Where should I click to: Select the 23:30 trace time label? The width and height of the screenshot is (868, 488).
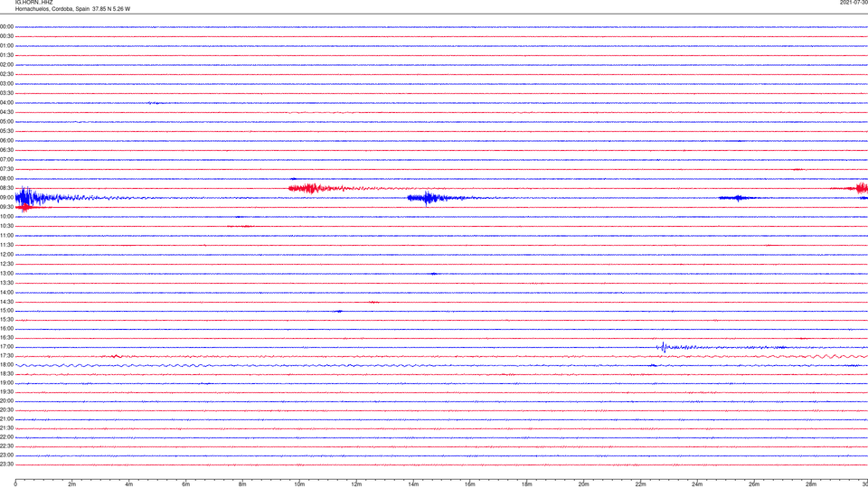[x=6, y=465]
